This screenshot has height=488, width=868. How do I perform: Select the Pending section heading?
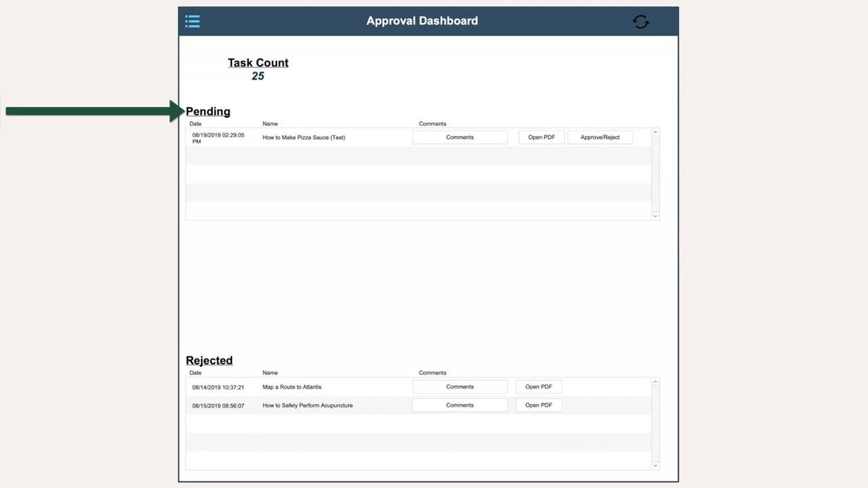pos(208,111)
